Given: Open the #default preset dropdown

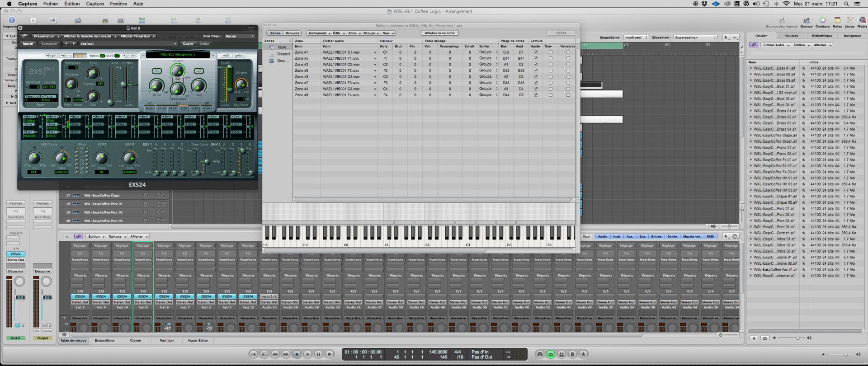Looking at the screenshot, I should (x=128, y=44).
